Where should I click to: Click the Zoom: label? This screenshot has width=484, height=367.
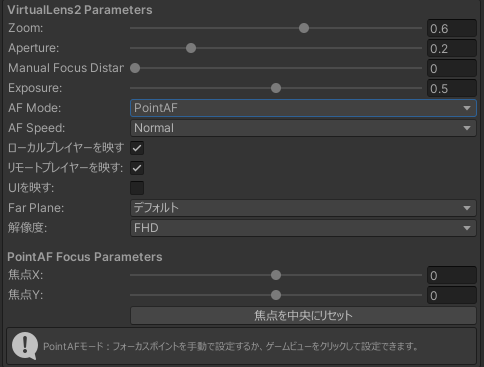pyautogui.click(x=26, y=28)
